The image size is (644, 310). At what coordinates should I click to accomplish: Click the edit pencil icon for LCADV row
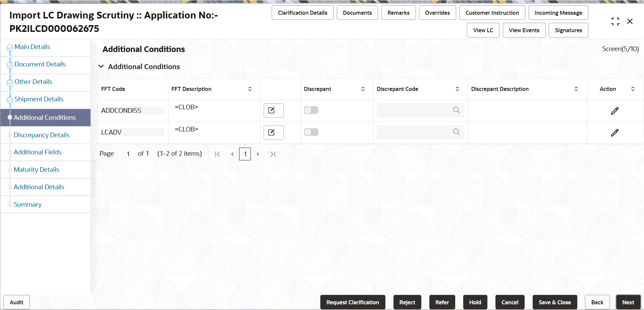(x=615, y=133)
